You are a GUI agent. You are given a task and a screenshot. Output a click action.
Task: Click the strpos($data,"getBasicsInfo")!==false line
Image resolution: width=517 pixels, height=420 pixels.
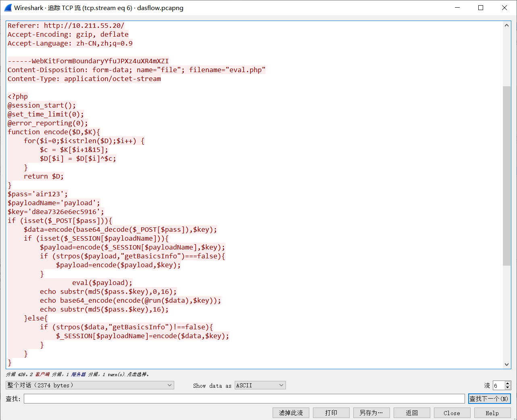[x=127, y=327]
